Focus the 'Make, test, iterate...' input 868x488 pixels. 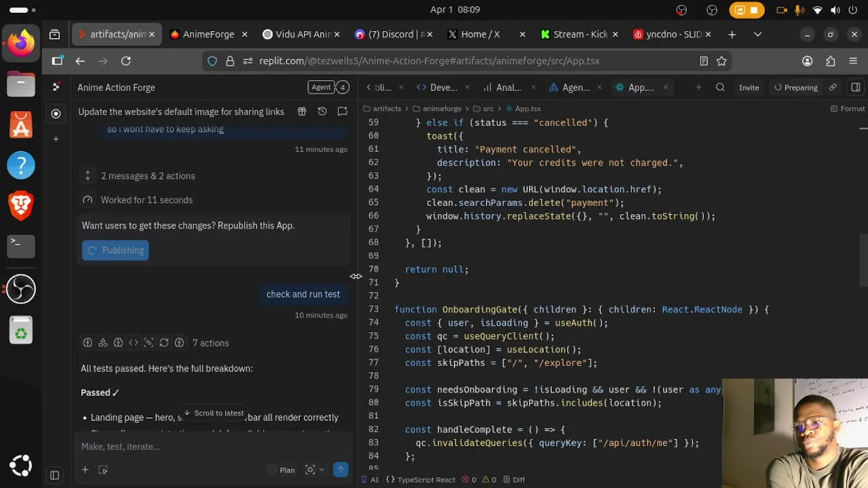coord(214,447)
